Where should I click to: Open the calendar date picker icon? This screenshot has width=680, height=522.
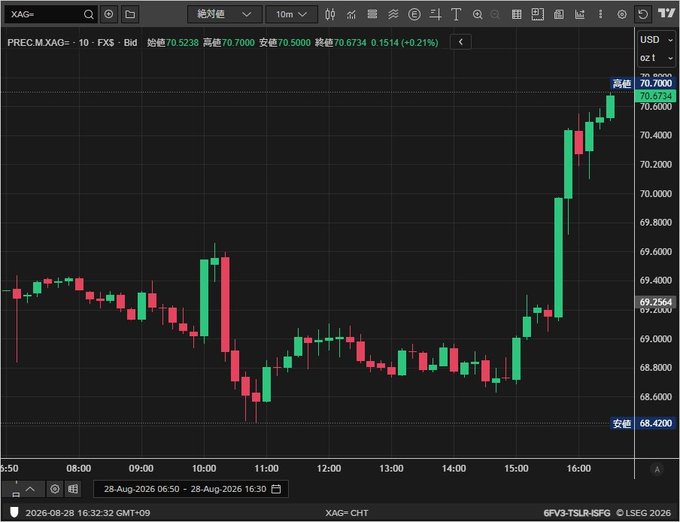pos(276,489)
